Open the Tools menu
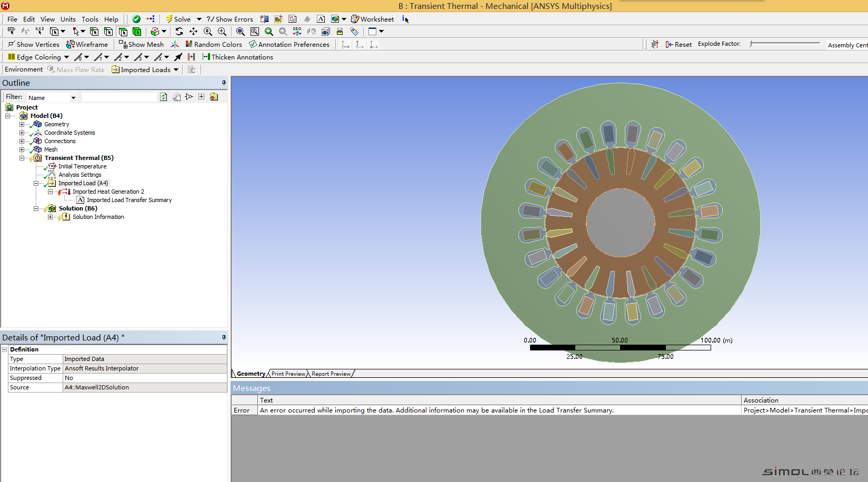 [x=90, y=19]
